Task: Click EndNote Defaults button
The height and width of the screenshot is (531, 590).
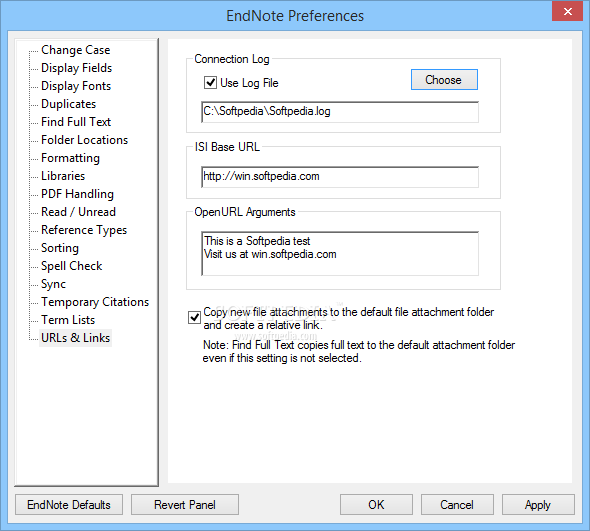Action: 69,505
